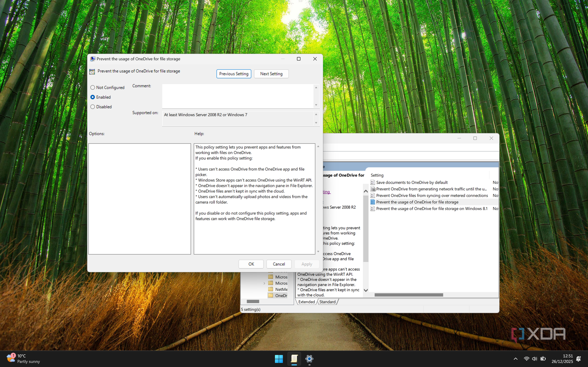
Task: Click the policy icon in the dialog title bar
Action: click(92, 58)
